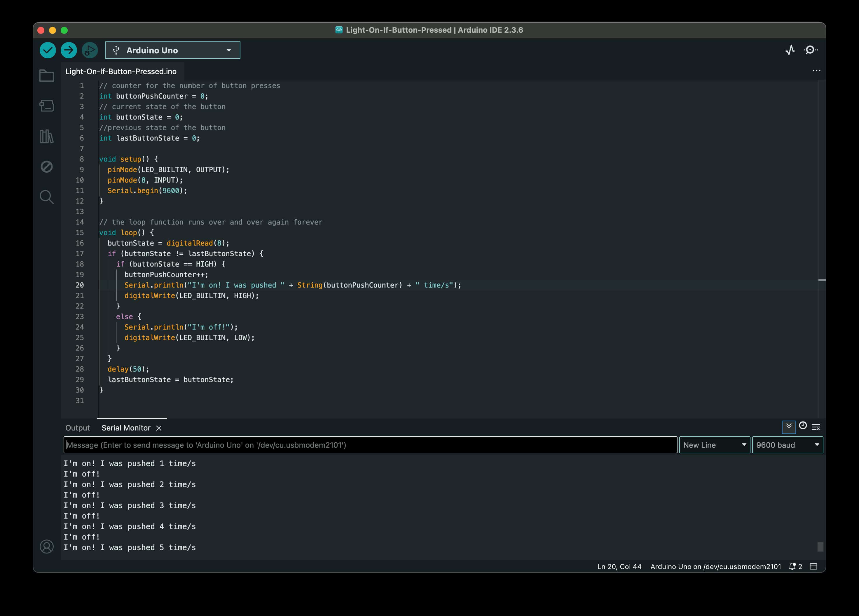
Task: Switch to the Output tab
Action: tap(77, 428)
